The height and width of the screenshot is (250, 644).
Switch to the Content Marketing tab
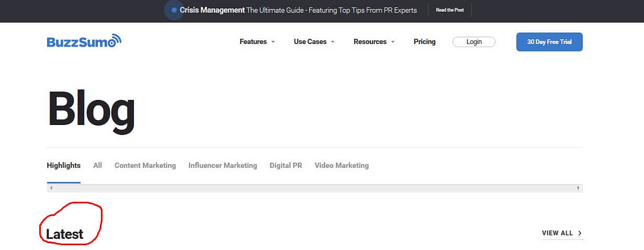click(x=145, y=165)
